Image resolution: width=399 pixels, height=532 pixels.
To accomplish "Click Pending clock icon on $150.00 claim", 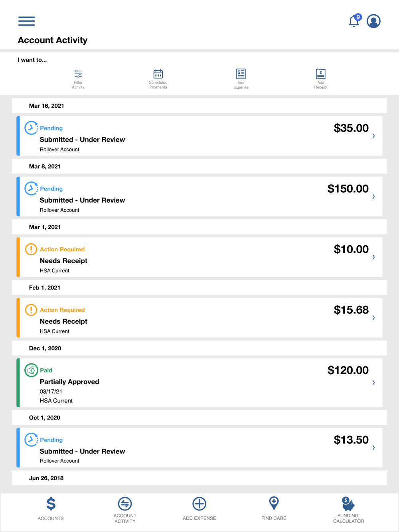I will (x=31, y=189).
